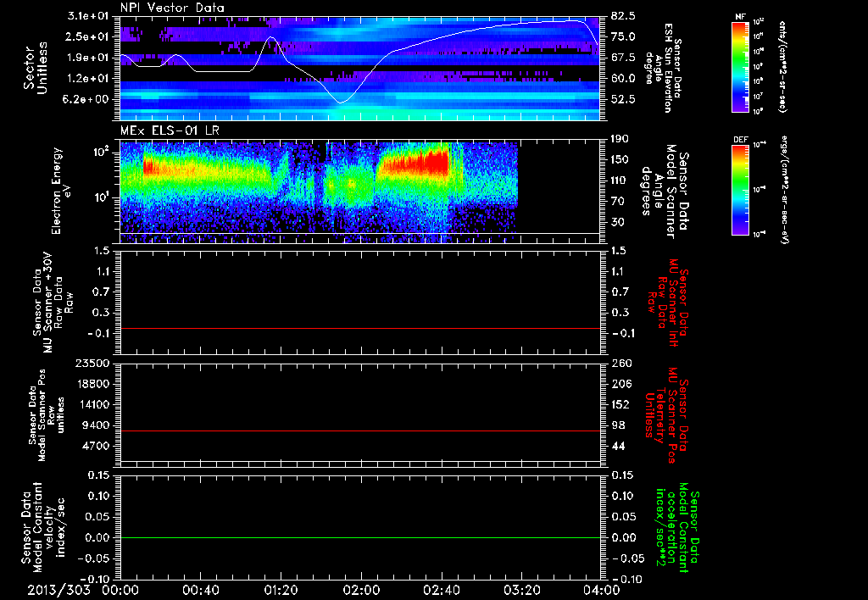Image resolution: width=868 pixels, height=600 pixels.
Task: Click the 190 scanner angle tick label
Action: [620, 139]
